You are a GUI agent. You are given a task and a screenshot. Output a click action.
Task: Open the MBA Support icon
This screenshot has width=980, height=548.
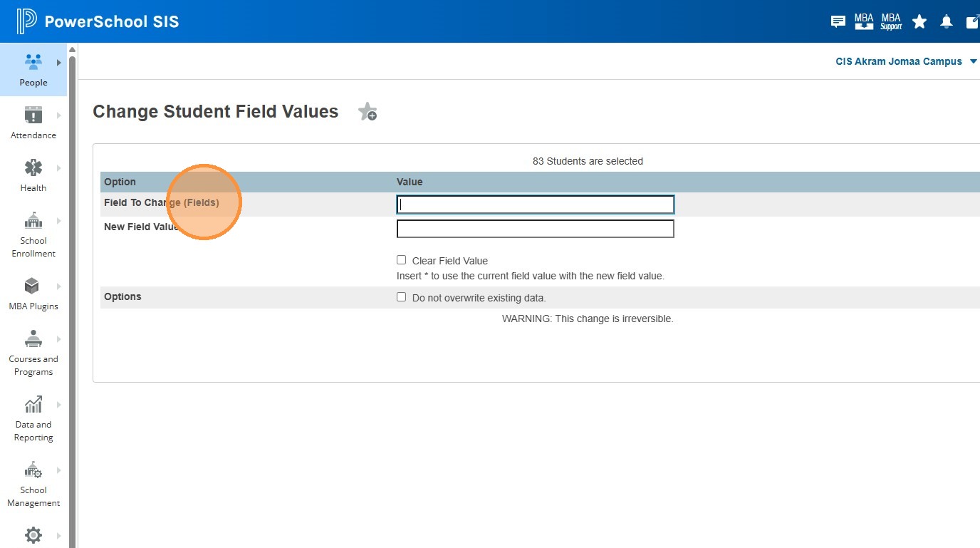(x=891, y=21)
